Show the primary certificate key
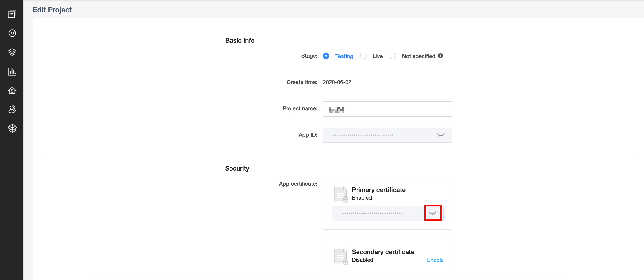Viewport: 644px width, 280px height. (x=432, y=213)
